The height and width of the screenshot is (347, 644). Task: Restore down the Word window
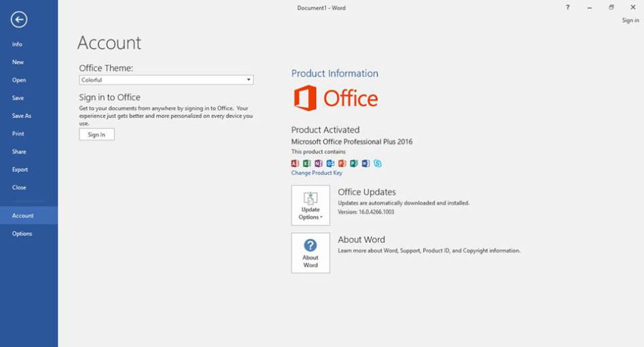(611, 7)
